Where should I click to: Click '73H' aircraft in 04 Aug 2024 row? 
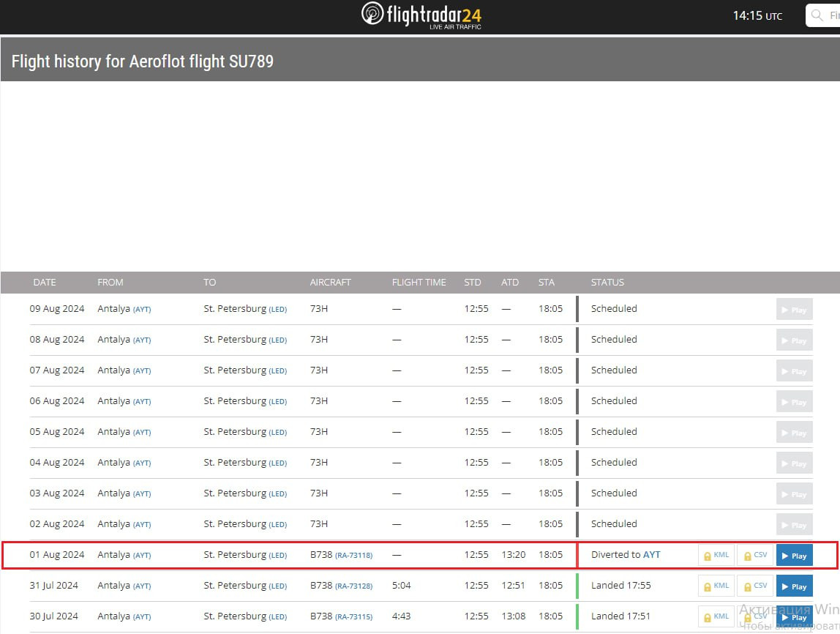point(319,463)
